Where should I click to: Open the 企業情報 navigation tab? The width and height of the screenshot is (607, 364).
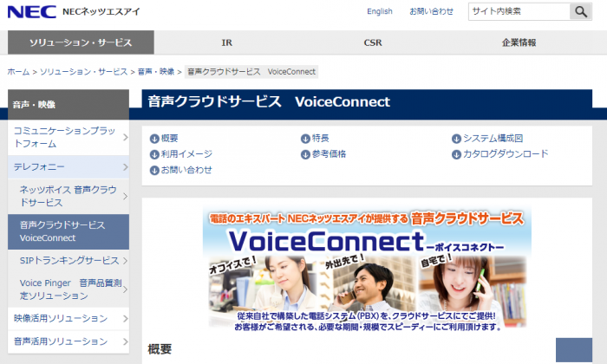click(519, 42)
